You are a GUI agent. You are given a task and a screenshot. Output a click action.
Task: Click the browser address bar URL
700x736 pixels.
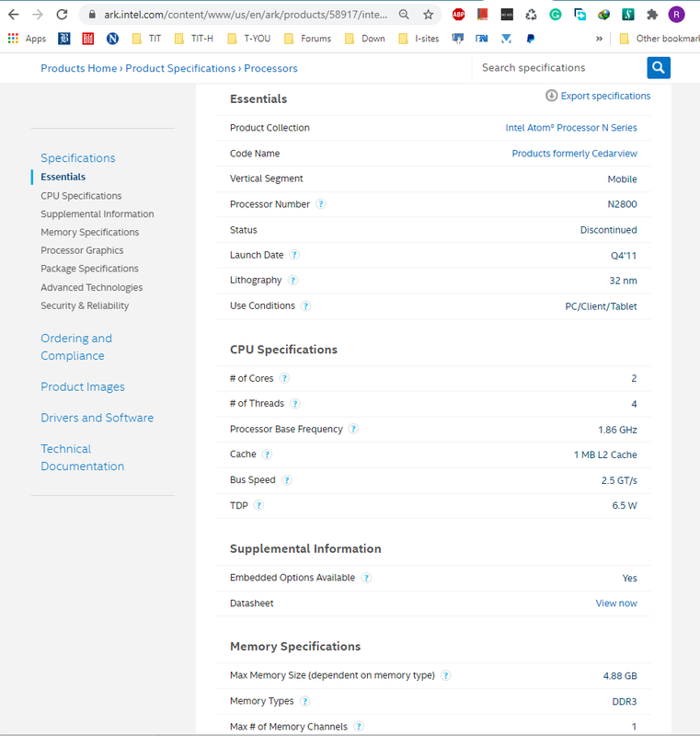tap(246, 15)
